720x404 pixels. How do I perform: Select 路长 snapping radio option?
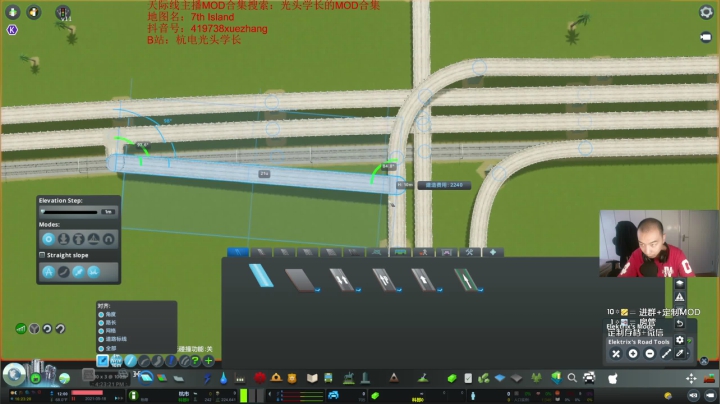101,323
